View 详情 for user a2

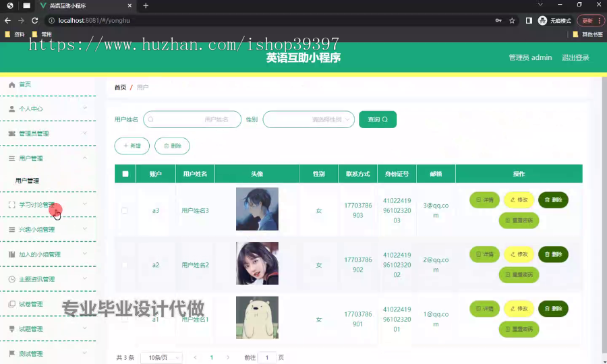pyautogui.click(x=485, y=255)
